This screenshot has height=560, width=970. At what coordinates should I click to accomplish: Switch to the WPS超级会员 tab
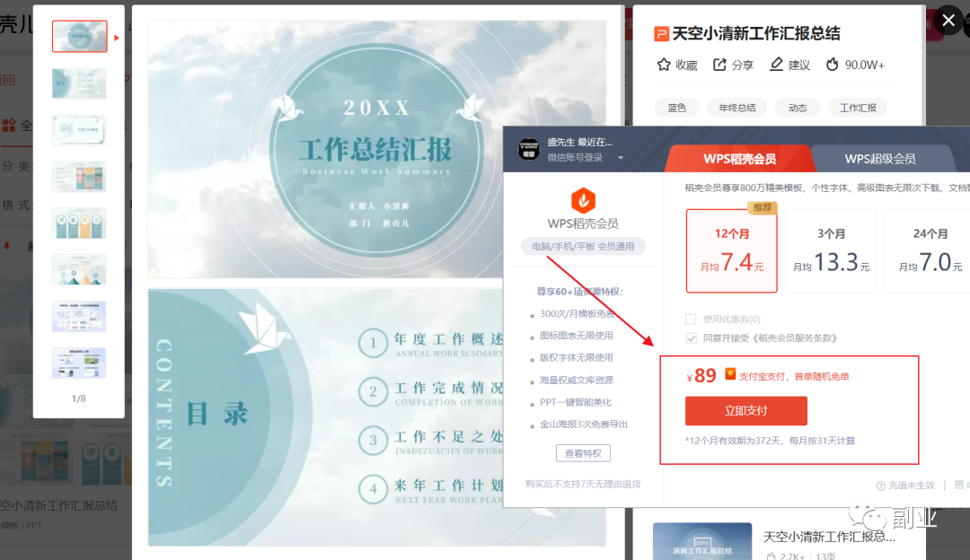(x=879, y=159)
